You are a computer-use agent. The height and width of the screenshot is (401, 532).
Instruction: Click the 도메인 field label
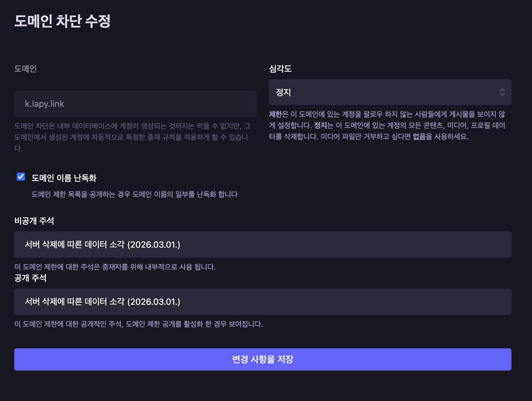coord(25,69)
